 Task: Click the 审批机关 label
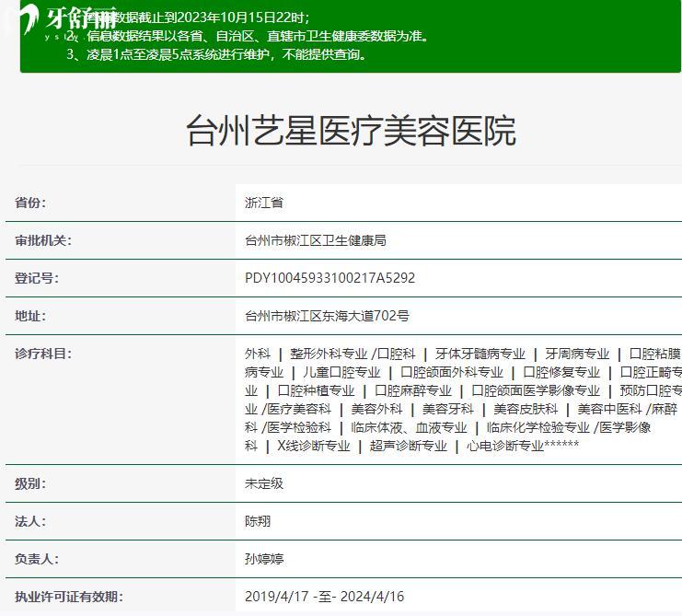tap(42, 240)
